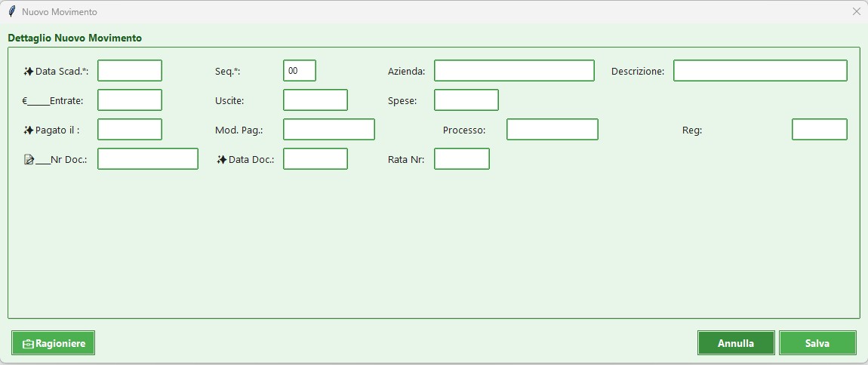Focus the Data Scad. input field
This screenshot has width=868, height=365.
click(130, 71)
